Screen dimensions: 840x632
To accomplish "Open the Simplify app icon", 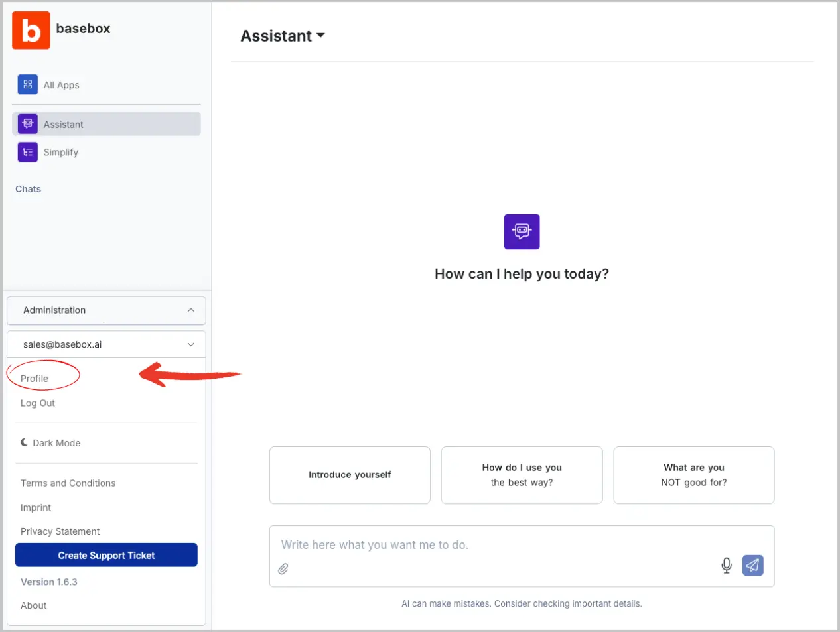I will pos(27,152).
